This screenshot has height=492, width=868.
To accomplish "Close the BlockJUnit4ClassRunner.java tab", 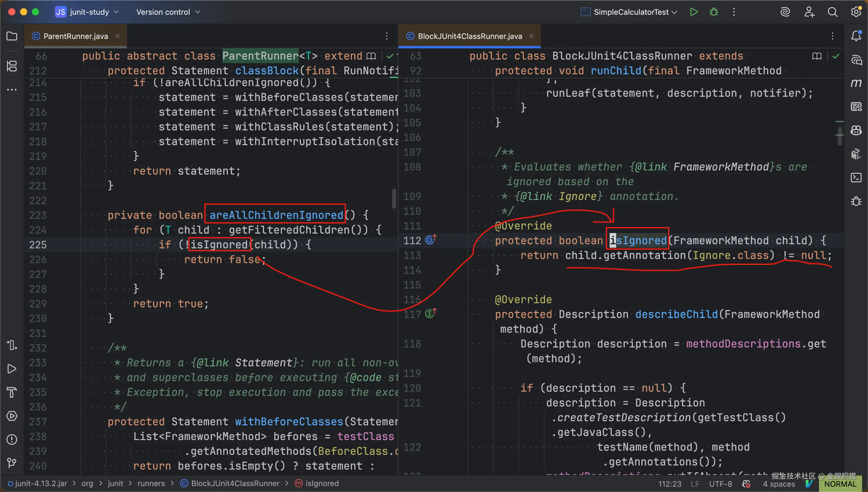I will pos(531,36).
